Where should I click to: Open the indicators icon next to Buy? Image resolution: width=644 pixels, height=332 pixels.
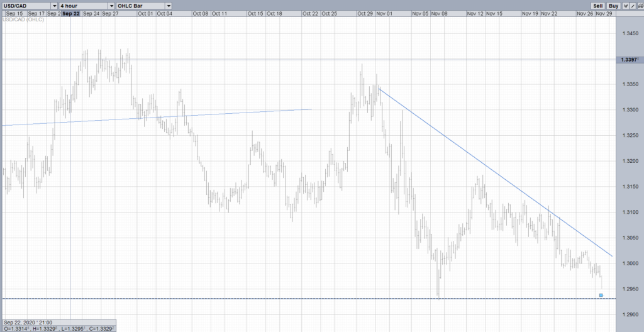pos(626,5)
